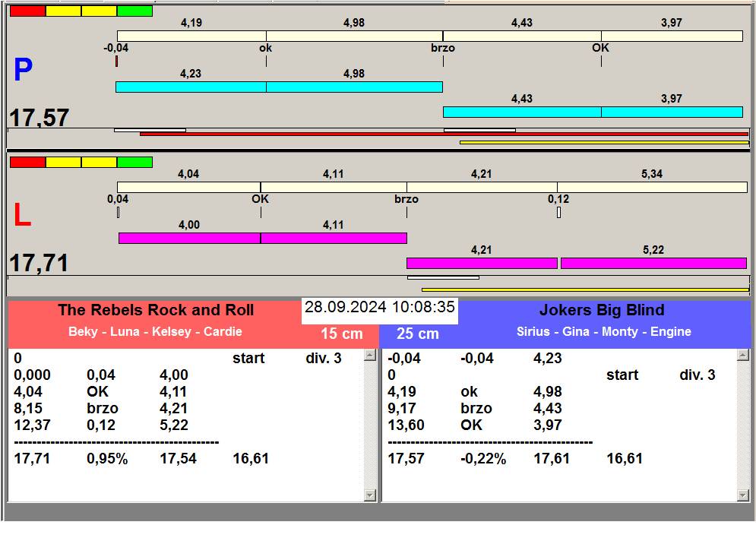This screenshot has width=756, height=544.
Task: Click the cyan 4,23 run segment bar
Action: (x=191, y=87)
